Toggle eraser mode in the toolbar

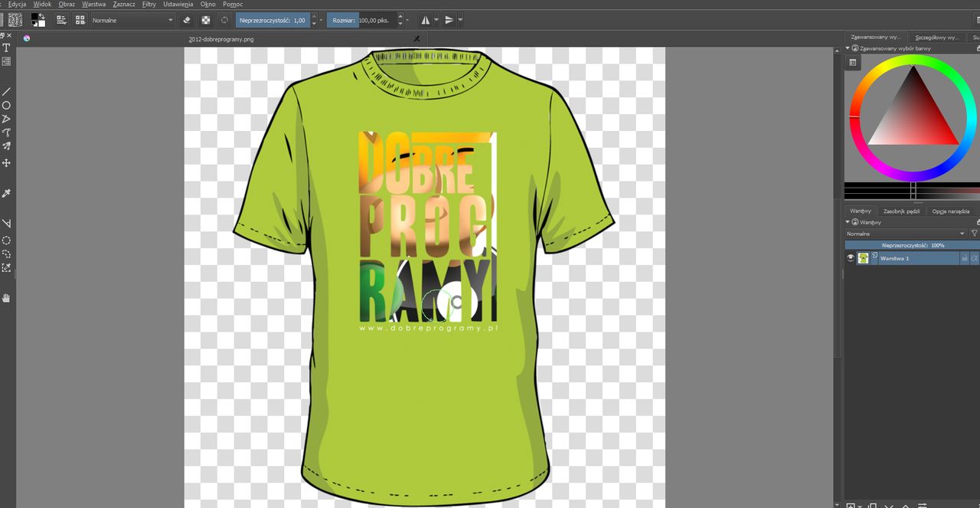pyautogui.click(x=187, y=20)
